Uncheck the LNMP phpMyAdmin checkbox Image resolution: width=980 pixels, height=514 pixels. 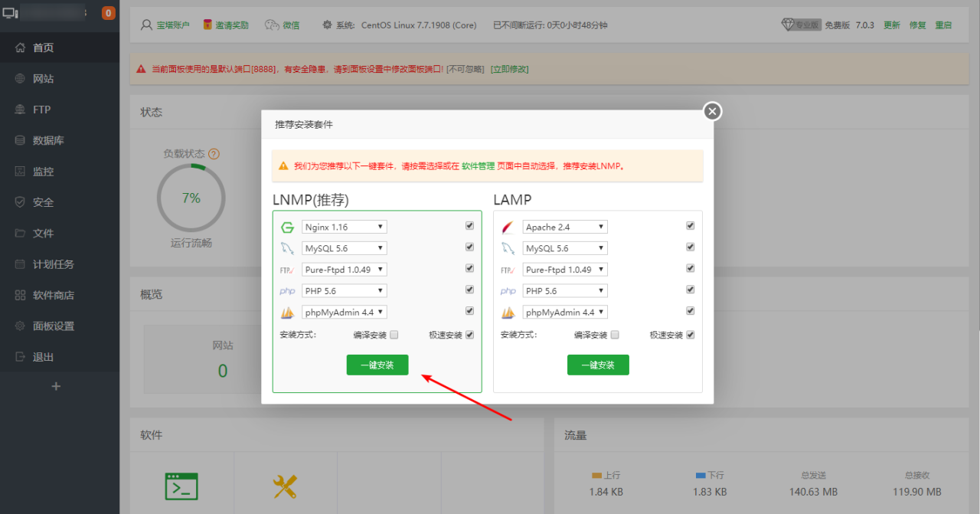(x=469, y=310)
